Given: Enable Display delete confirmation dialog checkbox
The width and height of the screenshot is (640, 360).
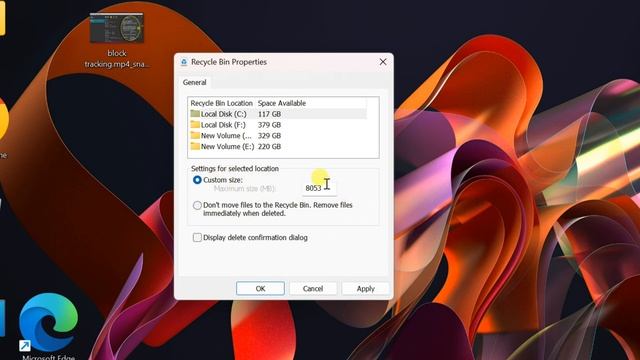Looking at the screenshot, I should coord(197,237).
